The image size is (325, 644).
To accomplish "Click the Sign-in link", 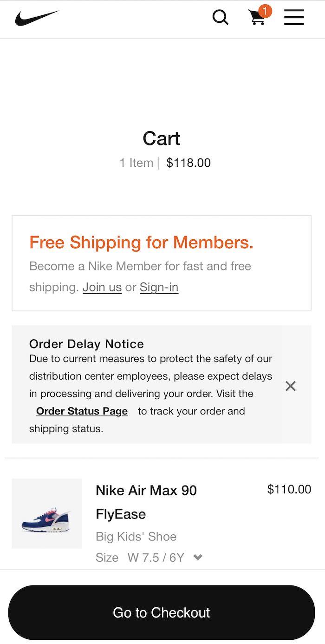I will [159, 287].
